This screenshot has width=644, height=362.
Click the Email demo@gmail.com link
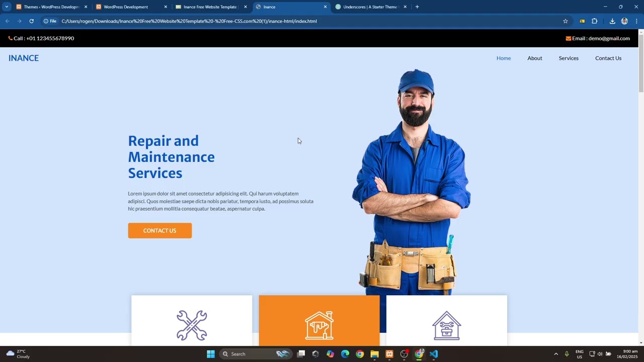pyautogui.click(x=598, y=38)
